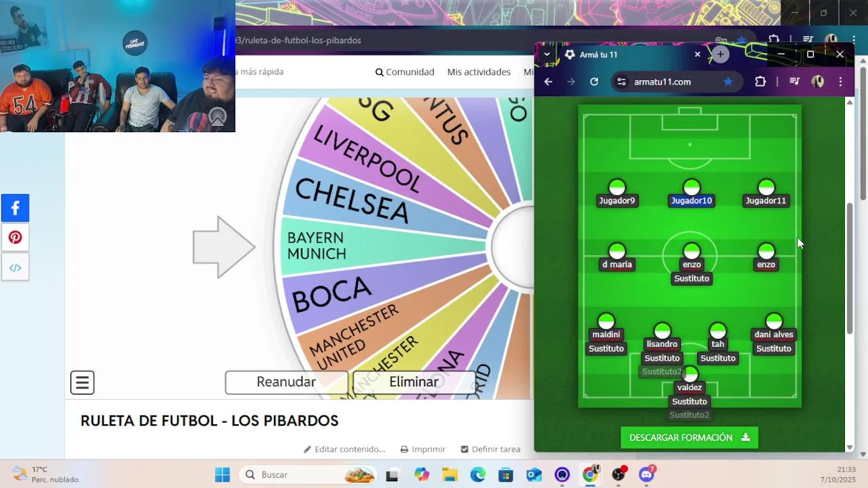
Task: Open the Windows Start menu
Action: coord(222,474)
